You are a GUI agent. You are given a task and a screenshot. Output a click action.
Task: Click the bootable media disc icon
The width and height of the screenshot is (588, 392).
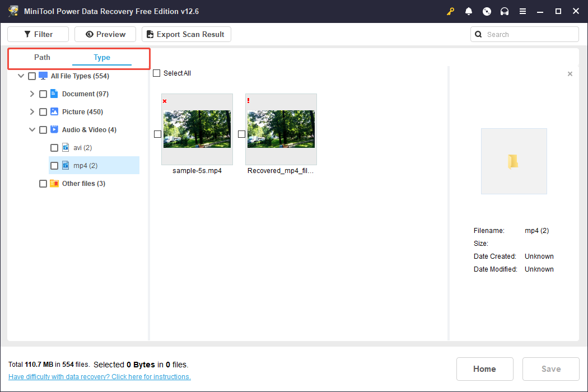(487, 11)
